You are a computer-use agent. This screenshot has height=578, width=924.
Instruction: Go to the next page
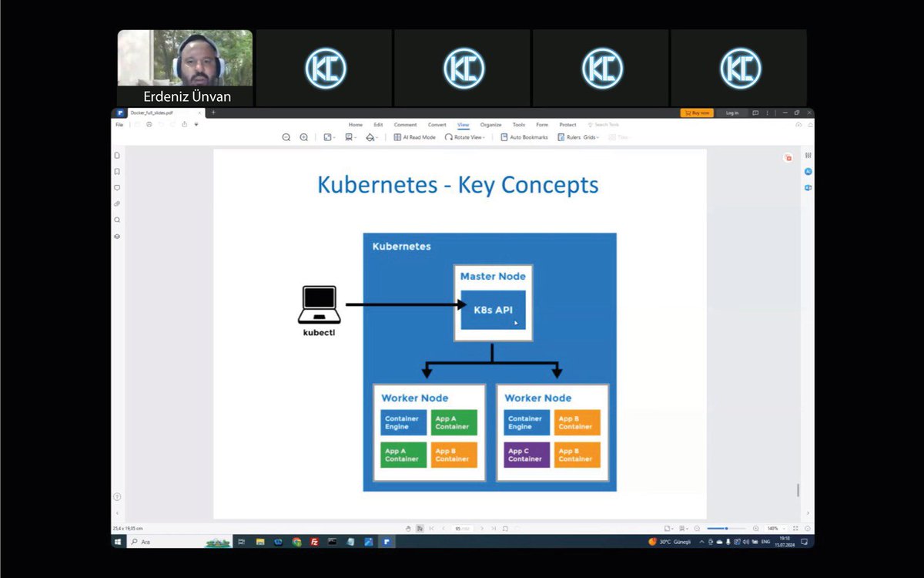(483, 528)
